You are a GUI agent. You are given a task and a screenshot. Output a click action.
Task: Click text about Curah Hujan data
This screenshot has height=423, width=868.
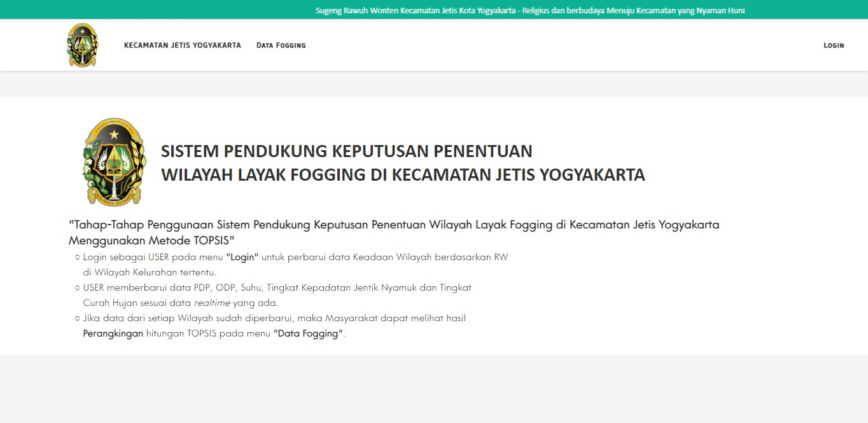(181, 303)
